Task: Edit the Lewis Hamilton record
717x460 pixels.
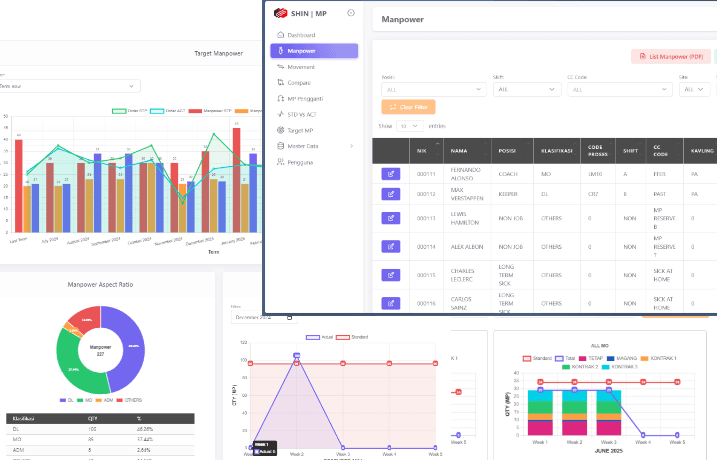Action: 390,217
